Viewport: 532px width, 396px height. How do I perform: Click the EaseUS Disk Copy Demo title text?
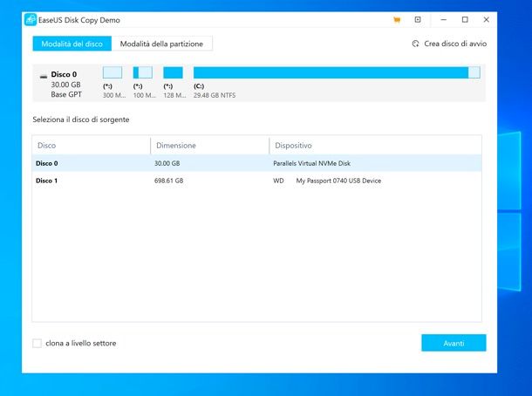pos(79,20)
